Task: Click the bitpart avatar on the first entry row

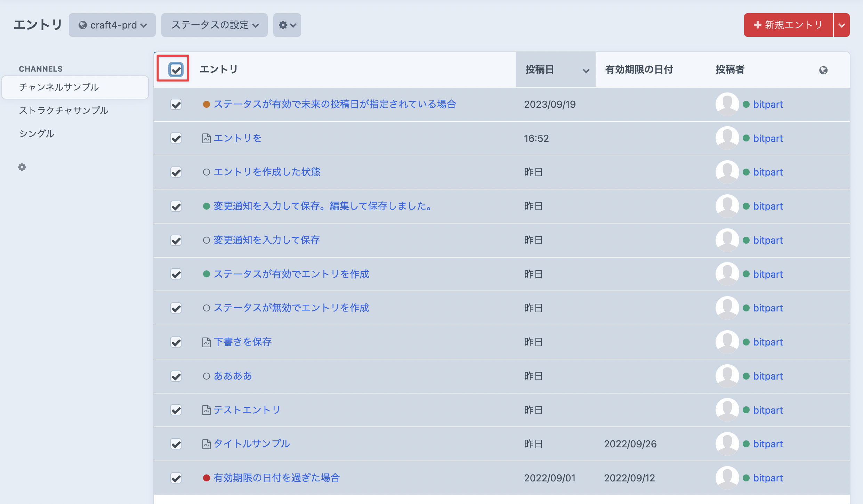Action: [727, 104]
